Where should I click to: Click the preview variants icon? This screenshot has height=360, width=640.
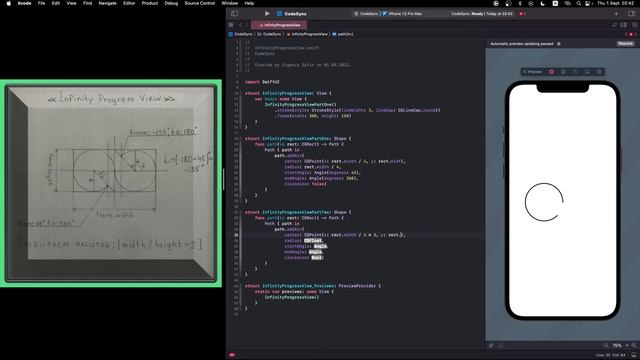click(600, 72)
